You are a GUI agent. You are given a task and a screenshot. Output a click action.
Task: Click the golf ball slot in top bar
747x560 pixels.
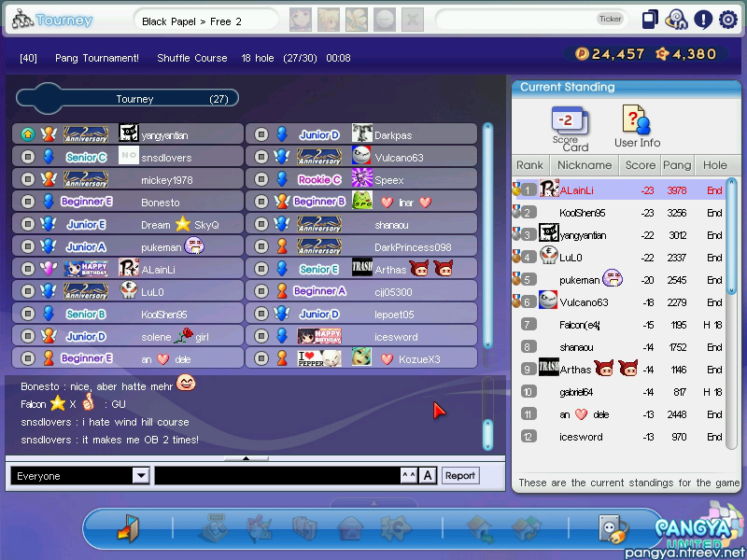[x=385, y=20]
